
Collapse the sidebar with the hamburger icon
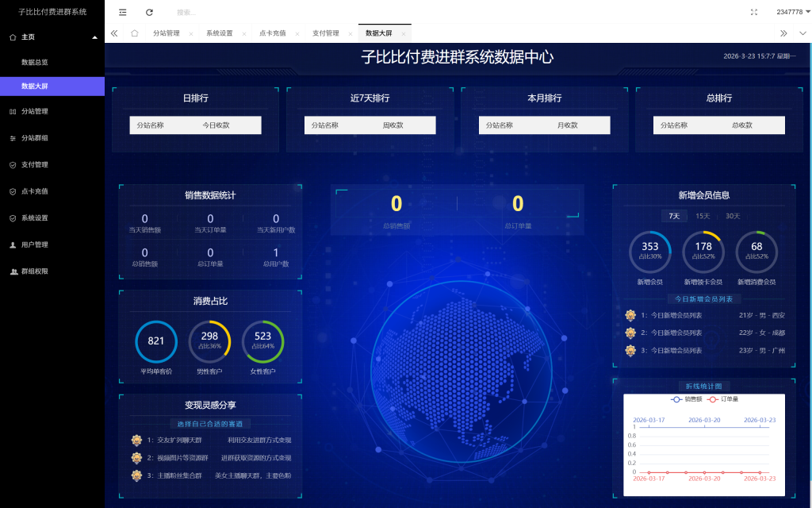(x=122, y=12)
